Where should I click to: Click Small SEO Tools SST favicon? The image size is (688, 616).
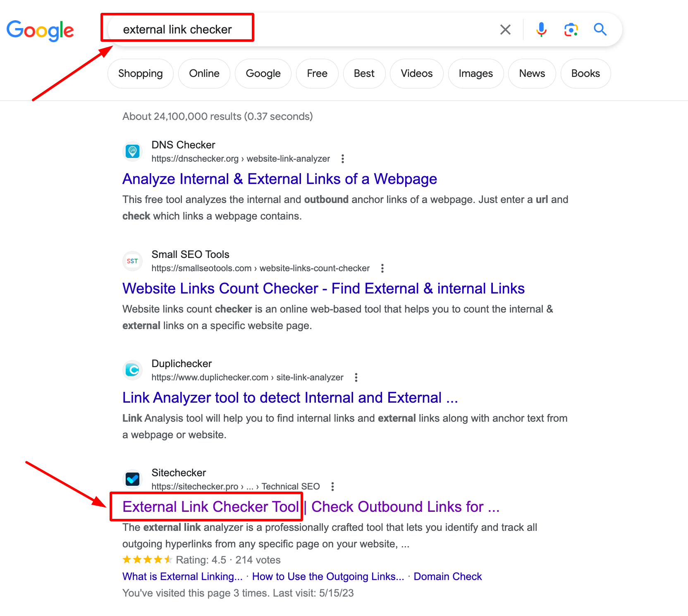132,261
